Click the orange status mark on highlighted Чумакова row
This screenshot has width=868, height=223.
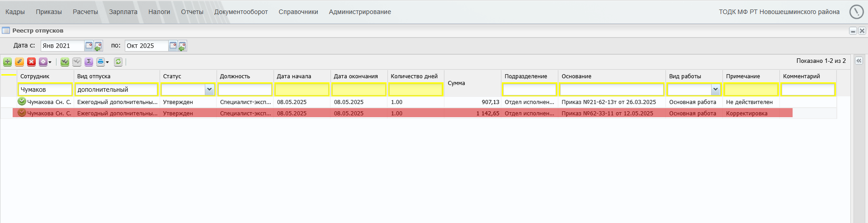pyautogui.click(x=22, y=113)
